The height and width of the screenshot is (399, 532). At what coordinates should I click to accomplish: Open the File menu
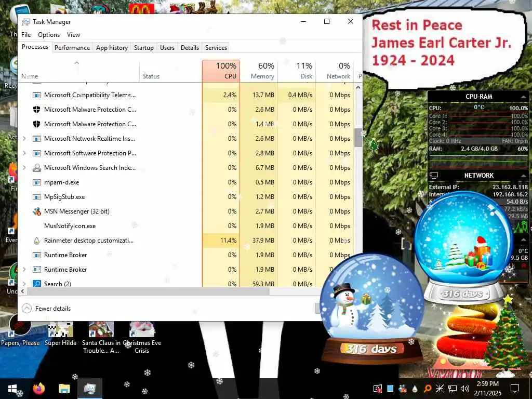coord(26,35)
